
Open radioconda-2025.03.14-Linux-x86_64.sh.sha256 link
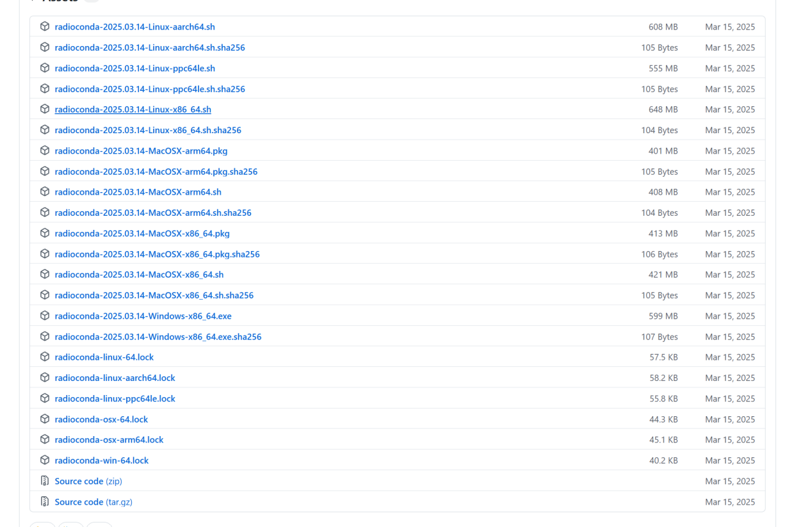coord(148,130)
